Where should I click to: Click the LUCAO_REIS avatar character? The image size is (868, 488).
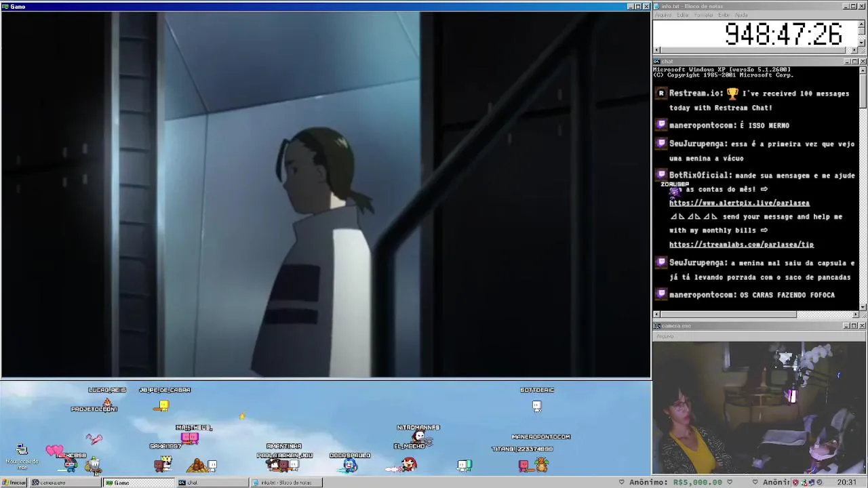click(107, 402)
